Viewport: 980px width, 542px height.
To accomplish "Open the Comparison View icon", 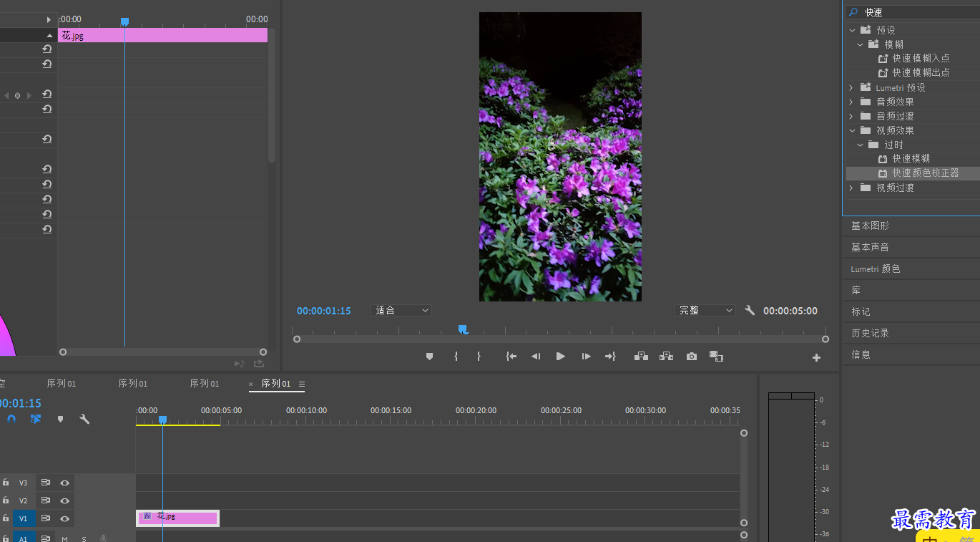I will click(716, 357).
